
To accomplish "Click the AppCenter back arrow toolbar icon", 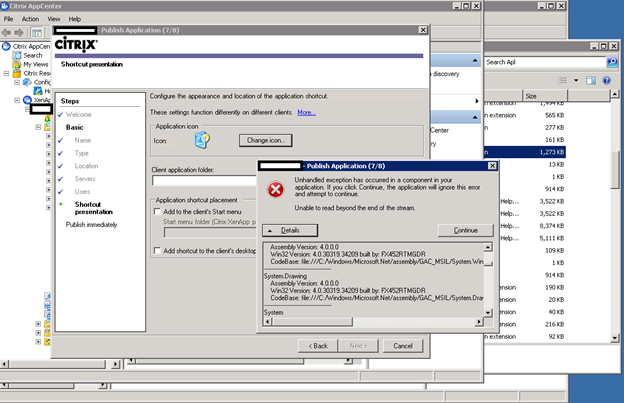I will [6, 33].
